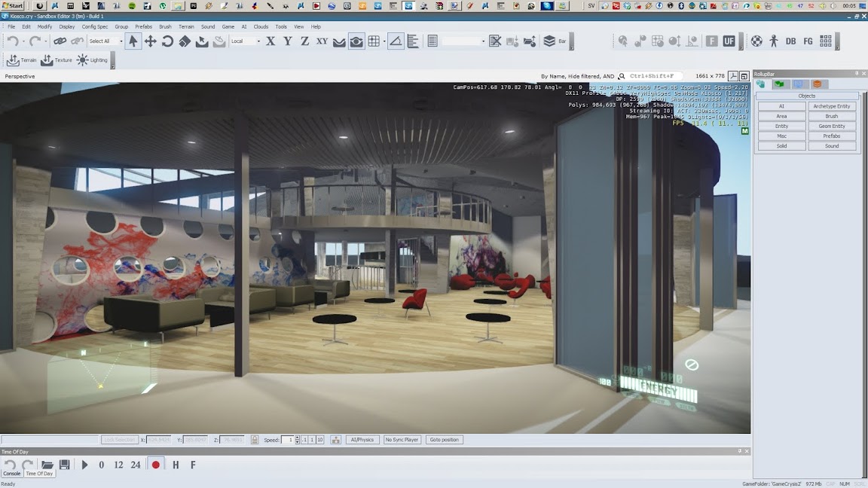
Task: Open the Terrain menu
Action: [186, 26]
